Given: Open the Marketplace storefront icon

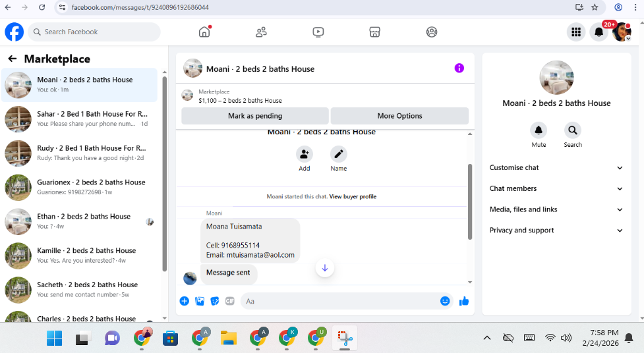Looking at the screenshot, I should (x=374, y=32).
